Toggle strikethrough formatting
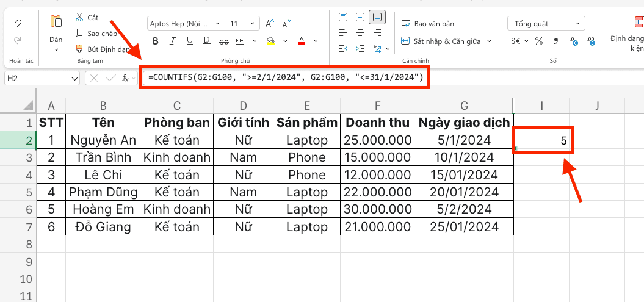The width and height of the screenshot is (644, 302). 224,41
